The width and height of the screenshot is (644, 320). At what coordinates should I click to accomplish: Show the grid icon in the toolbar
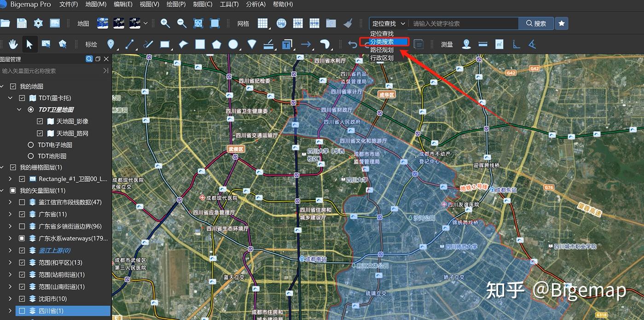pyautogui.click(x=263, y=23)
